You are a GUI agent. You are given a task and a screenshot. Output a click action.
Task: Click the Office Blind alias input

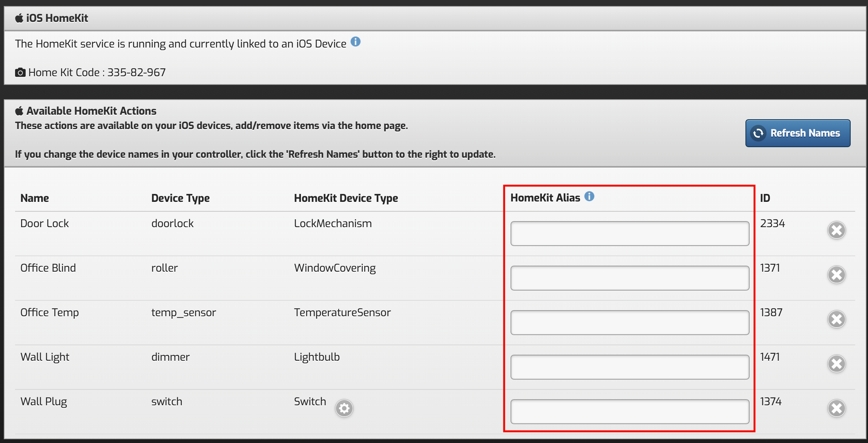click(629, 278)
